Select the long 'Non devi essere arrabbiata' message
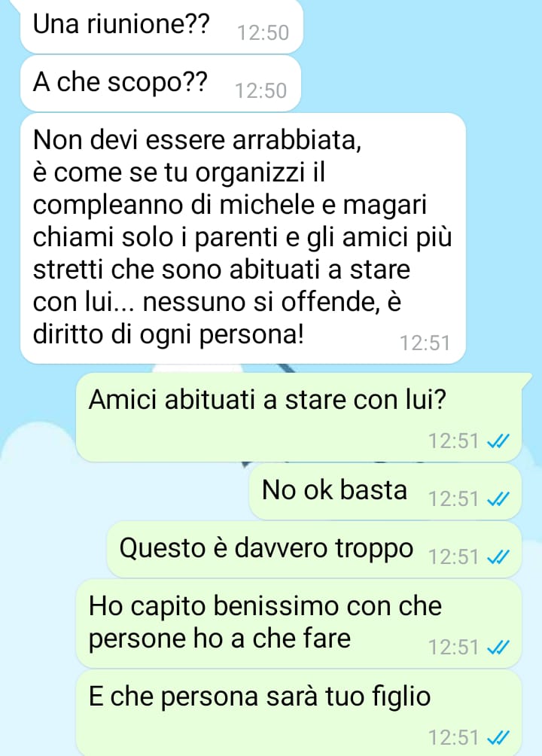Viewport: 542px width, 756px height. (x=243, y=238)
